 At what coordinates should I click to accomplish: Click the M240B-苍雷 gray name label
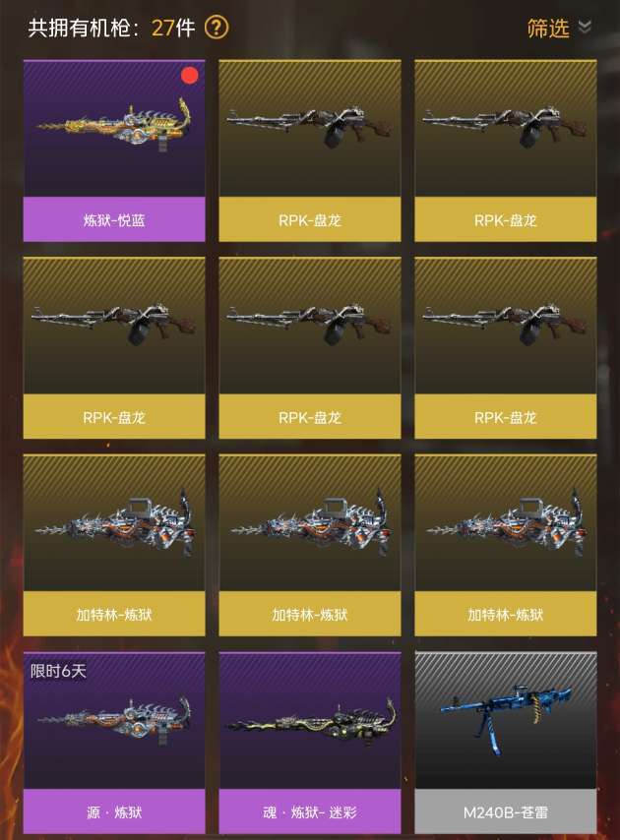505,812
